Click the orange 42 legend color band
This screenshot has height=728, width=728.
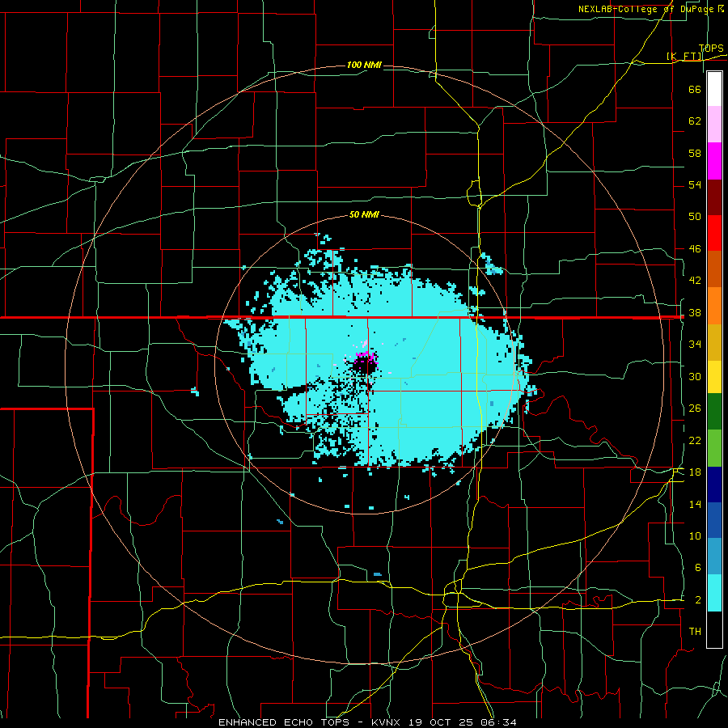[714, 306]
